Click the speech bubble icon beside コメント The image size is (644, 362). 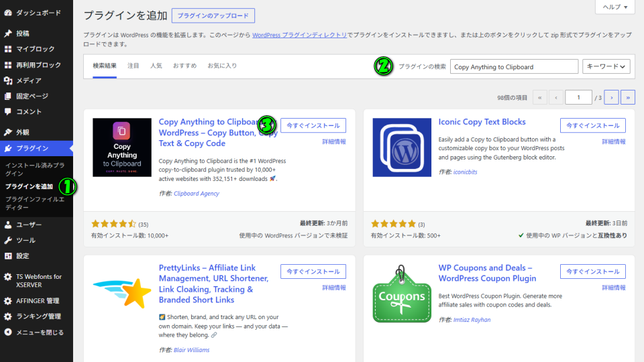coord(8,112)
